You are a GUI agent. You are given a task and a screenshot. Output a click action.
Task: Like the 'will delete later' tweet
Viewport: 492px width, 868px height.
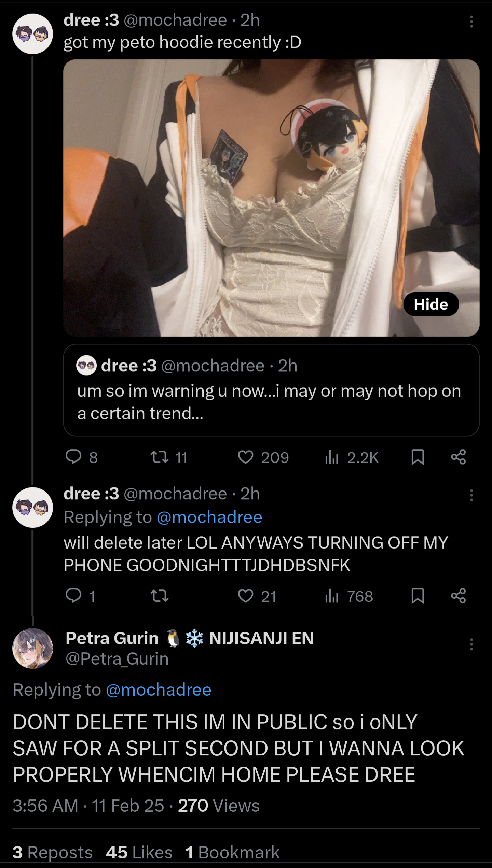pyautogui.click(x=246, y=596)
